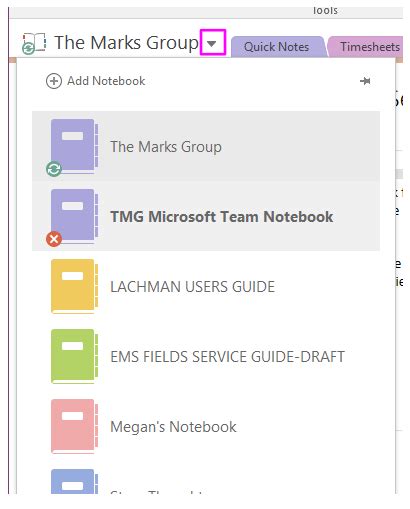This screenshot has width=410, height=509.
Task: Select the TMG Microsoft Team Notebook book icon
Action: click(x=75, y=217)
